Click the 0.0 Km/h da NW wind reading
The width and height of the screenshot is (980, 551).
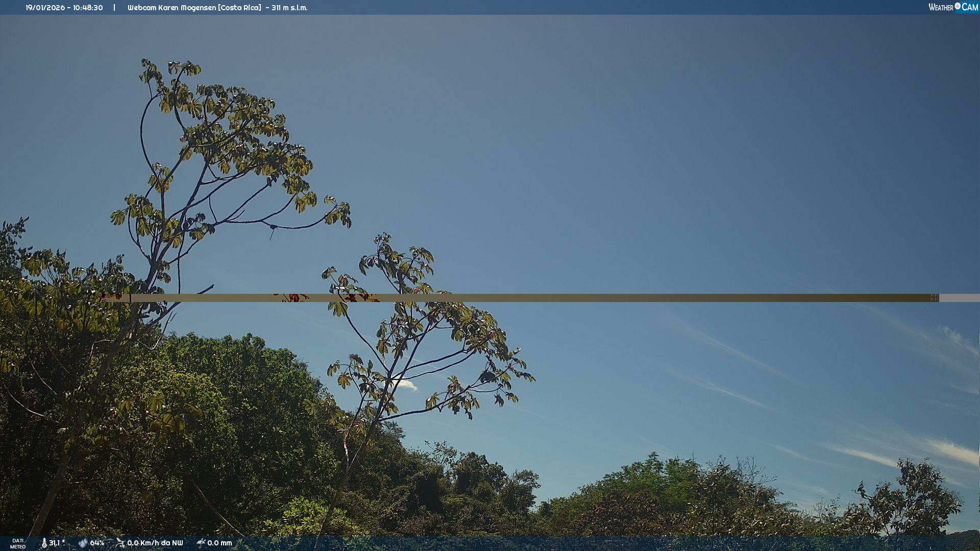(x=155, y=543)
